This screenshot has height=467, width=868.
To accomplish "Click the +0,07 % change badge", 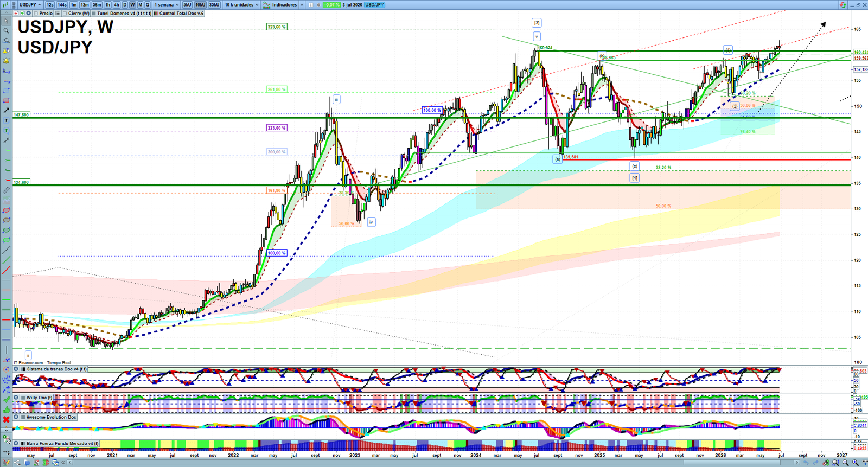I will [x=331, y=4].
